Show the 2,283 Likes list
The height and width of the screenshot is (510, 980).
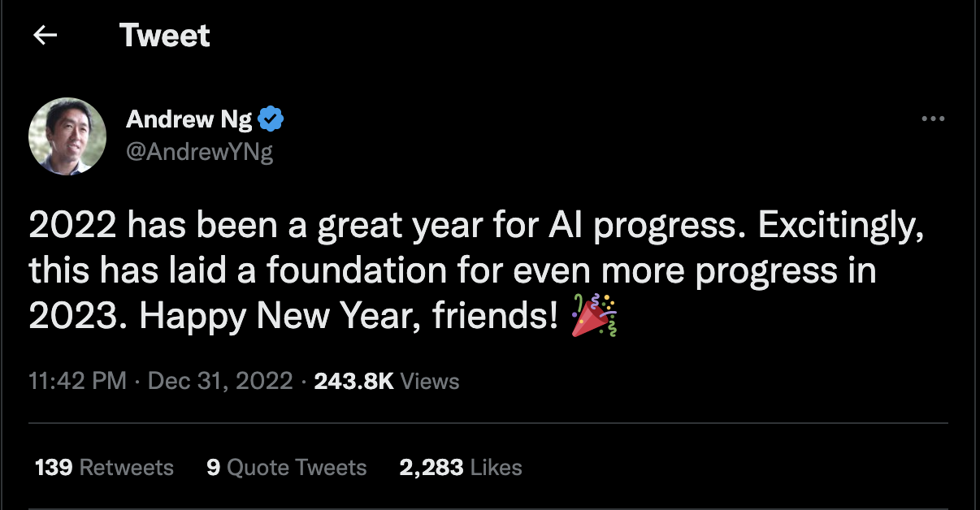click(x=460, y=468)
